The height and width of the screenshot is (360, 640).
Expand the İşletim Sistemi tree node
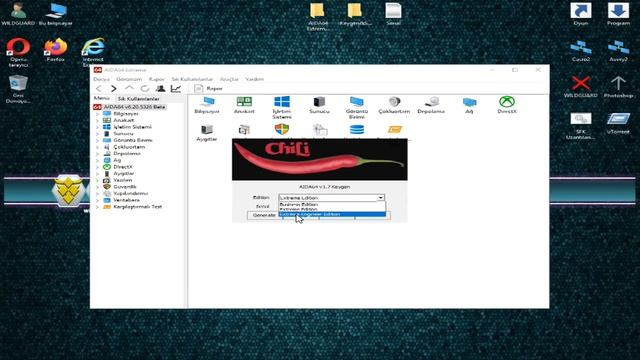97,127
